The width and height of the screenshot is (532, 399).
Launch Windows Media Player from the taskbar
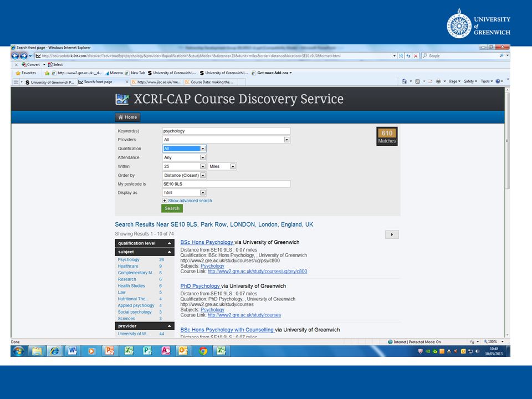click(x=91, y=351)
